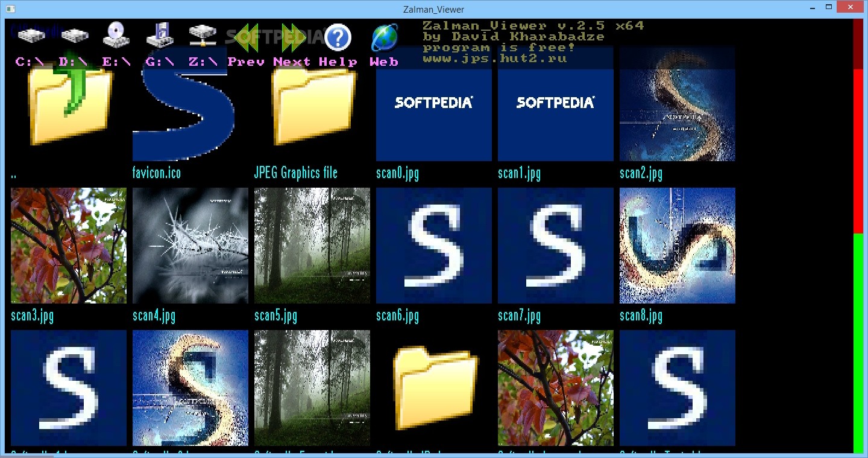Open the scan1.jpg Softpedia thumbnail
Screen dimensions: 868x458
556,103
